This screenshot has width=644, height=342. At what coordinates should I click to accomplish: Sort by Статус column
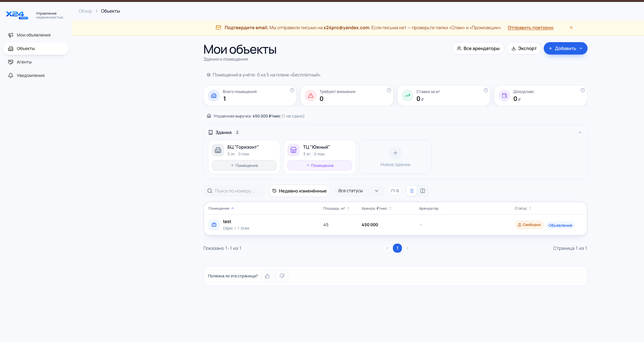pos(523,208)
